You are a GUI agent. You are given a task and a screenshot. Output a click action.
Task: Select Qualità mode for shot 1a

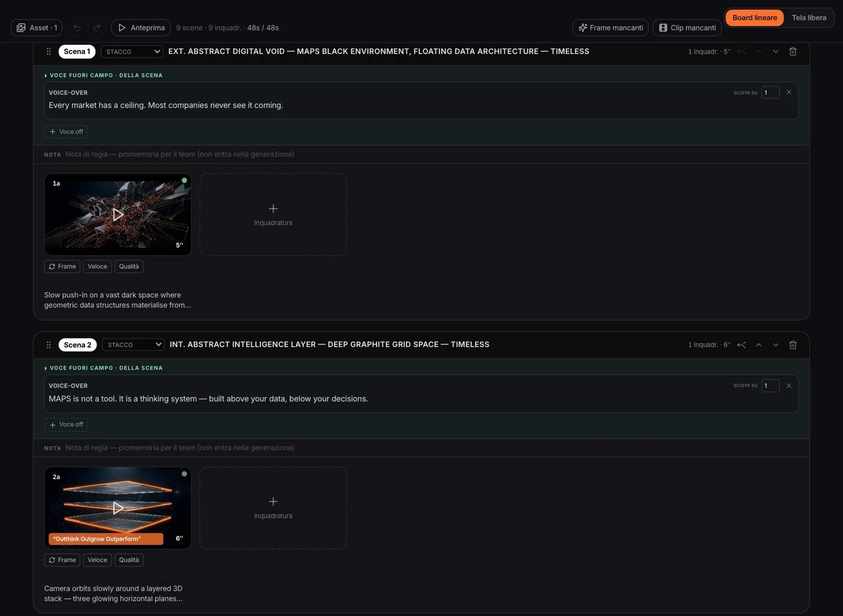(129, 266)
